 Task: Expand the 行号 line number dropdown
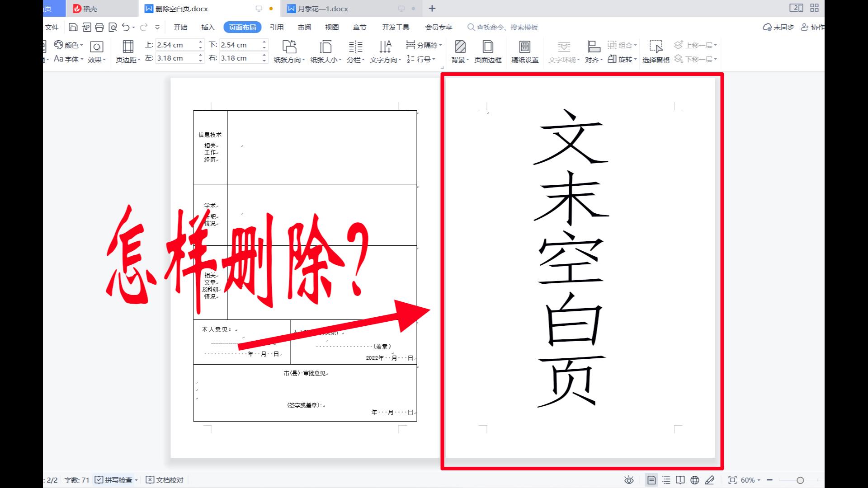click(x=423, y=59)
